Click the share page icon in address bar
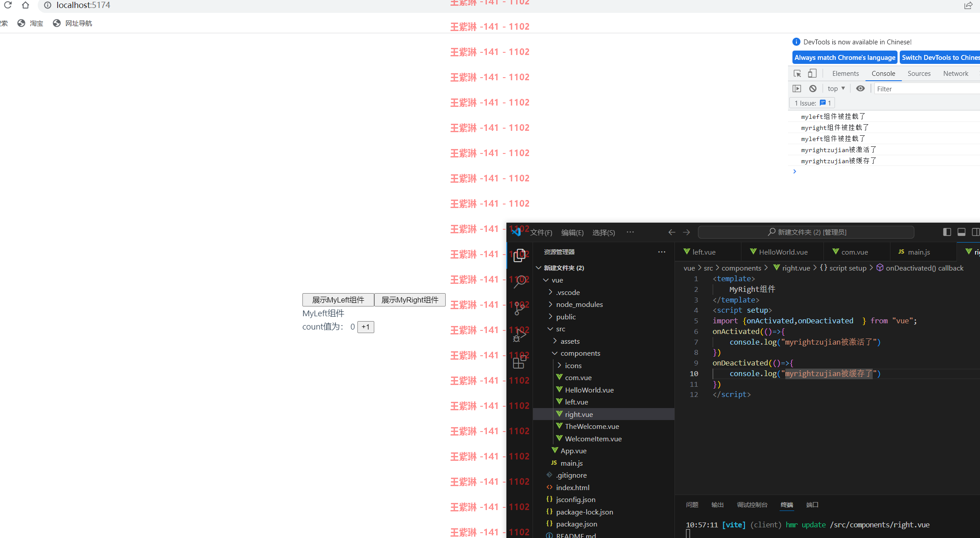This screenshot has width=980, height=538. pos(968,5)
